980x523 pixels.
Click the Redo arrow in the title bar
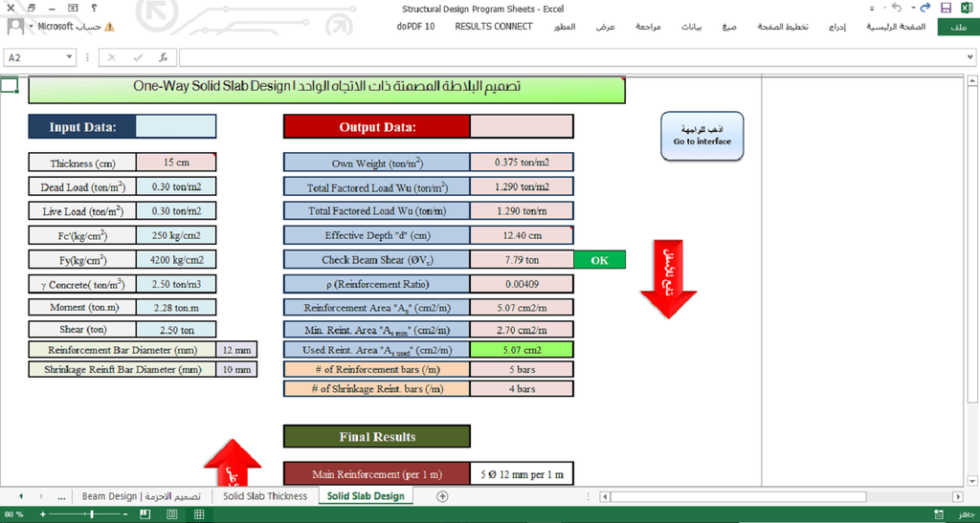tap(925, 8)
